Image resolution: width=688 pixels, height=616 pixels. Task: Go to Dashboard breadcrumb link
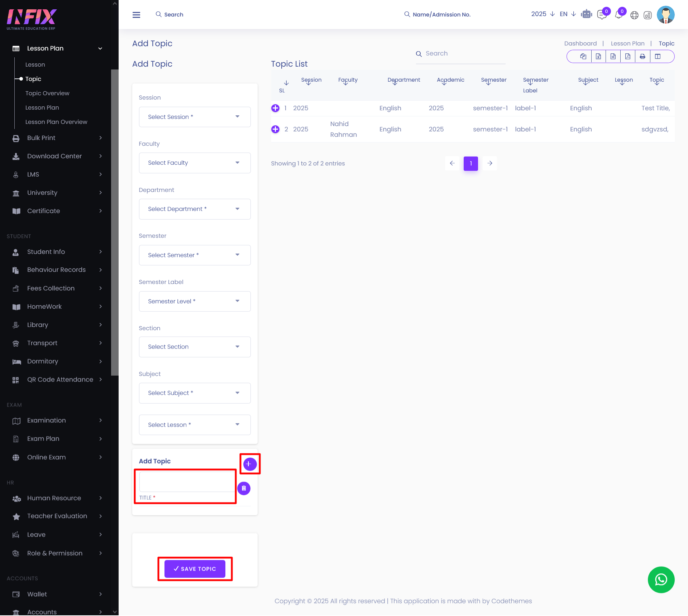click(x=580, y=43)
